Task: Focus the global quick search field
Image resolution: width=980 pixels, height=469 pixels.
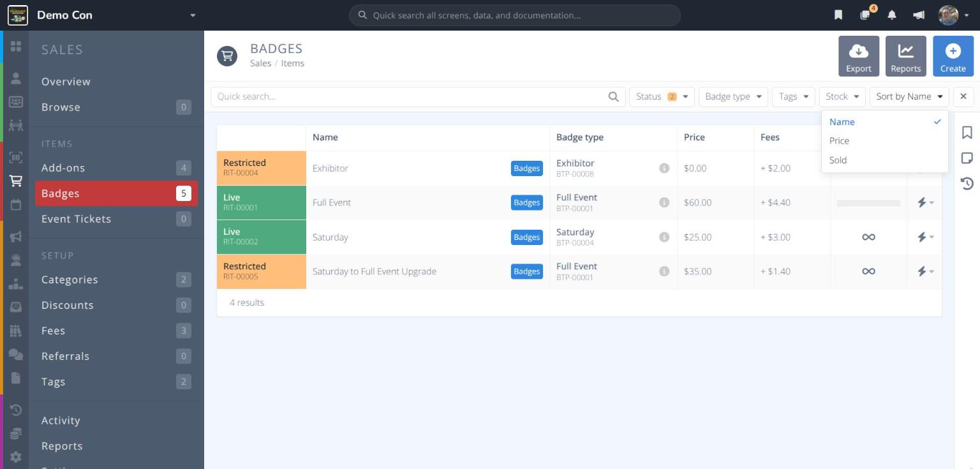Action: 515,15
